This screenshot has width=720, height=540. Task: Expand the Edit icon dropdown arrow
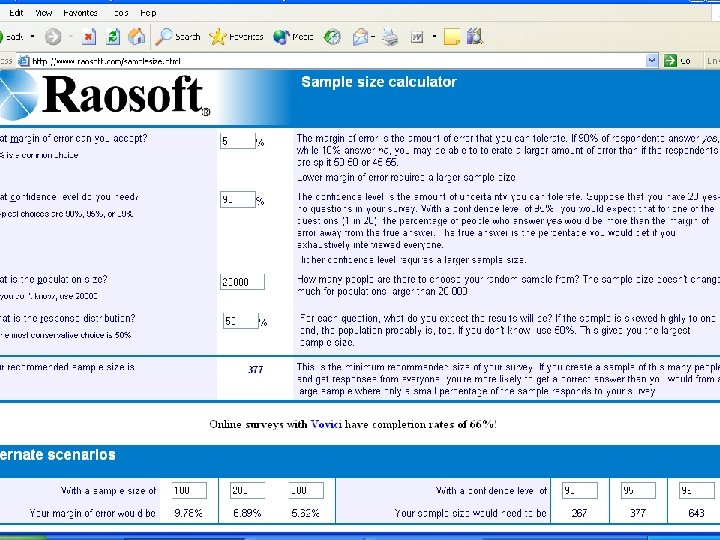[x=434, y=36]
